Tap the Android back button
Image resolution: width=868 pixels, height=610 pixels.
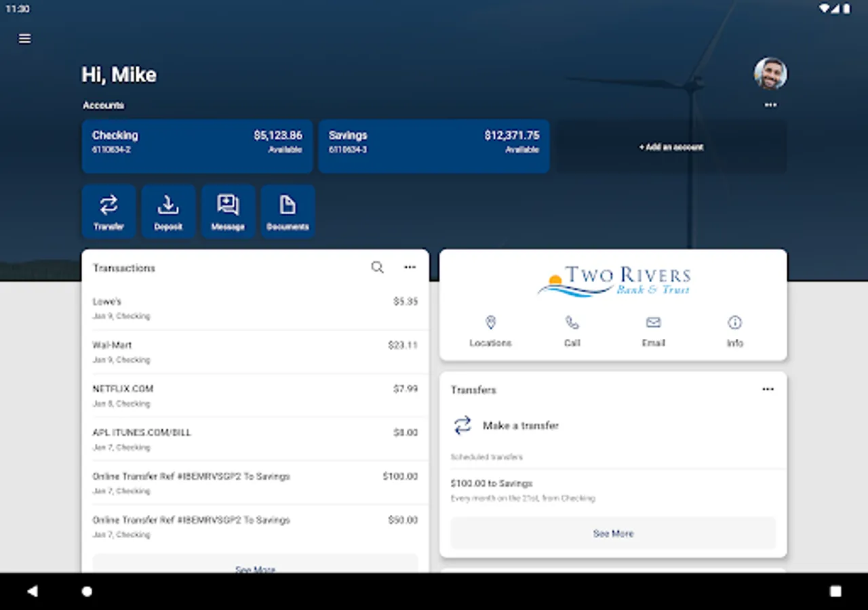pos(32,591)
